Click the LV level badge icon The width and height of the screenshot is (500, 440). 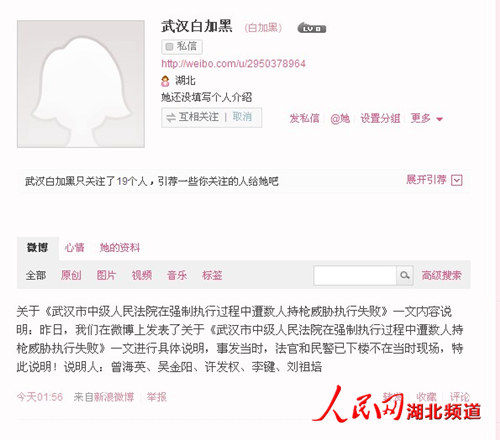[x=312, y=28]
